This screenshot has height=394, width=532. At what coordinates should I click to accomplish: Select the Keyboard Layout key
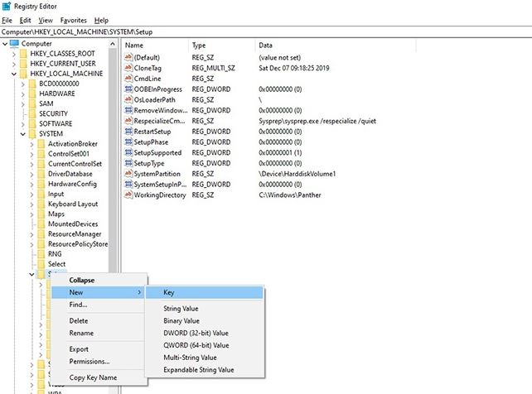[73, 204]
